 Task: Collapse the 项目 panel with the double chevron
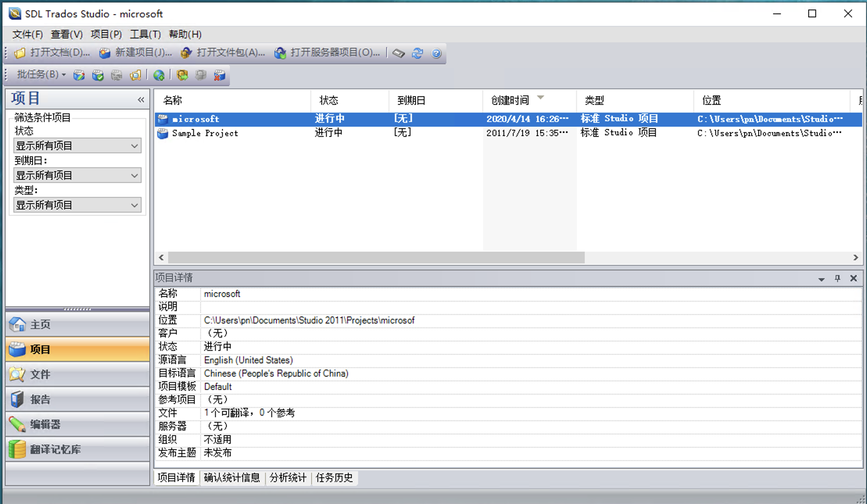pyautogui.click(x=141, y=100)
